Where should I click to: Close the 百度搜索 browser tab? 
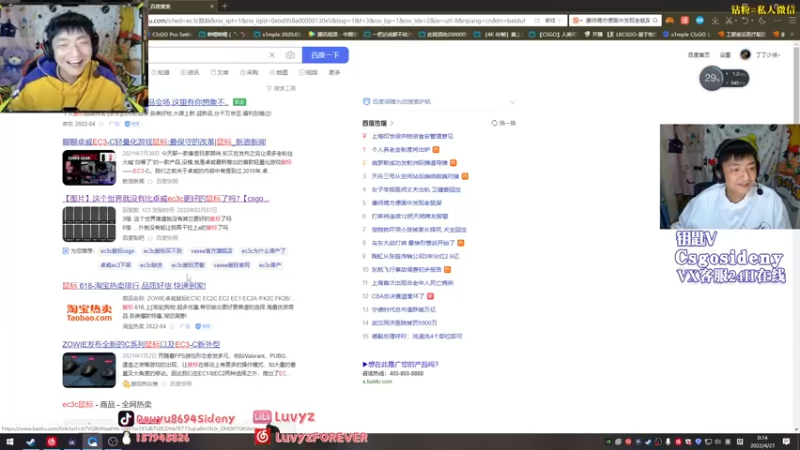pos(212,6)
